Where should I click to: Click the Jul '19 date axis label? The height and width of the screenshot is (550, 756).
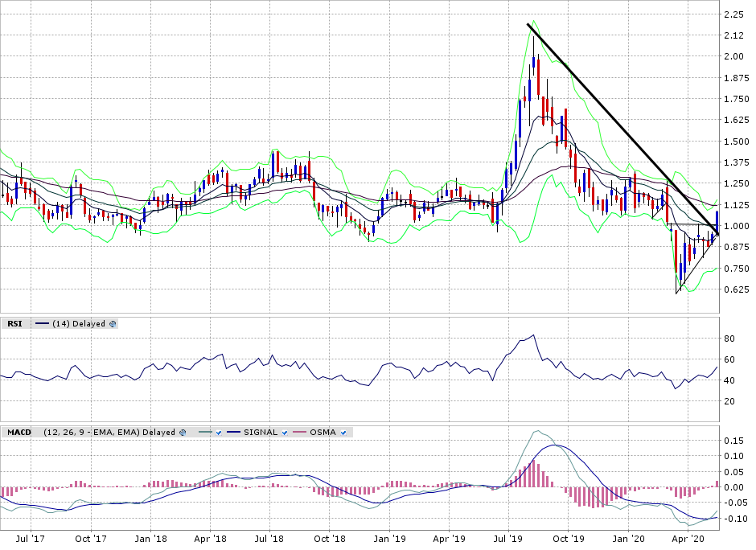(x=508, y=539)
